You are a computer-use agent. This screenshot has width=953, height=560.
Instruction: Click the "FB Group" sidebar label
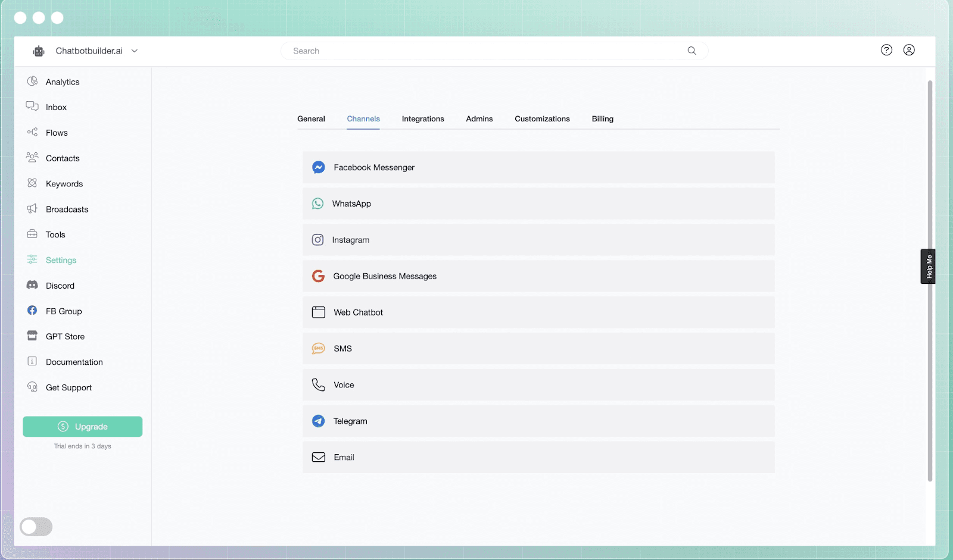(64, 311)
